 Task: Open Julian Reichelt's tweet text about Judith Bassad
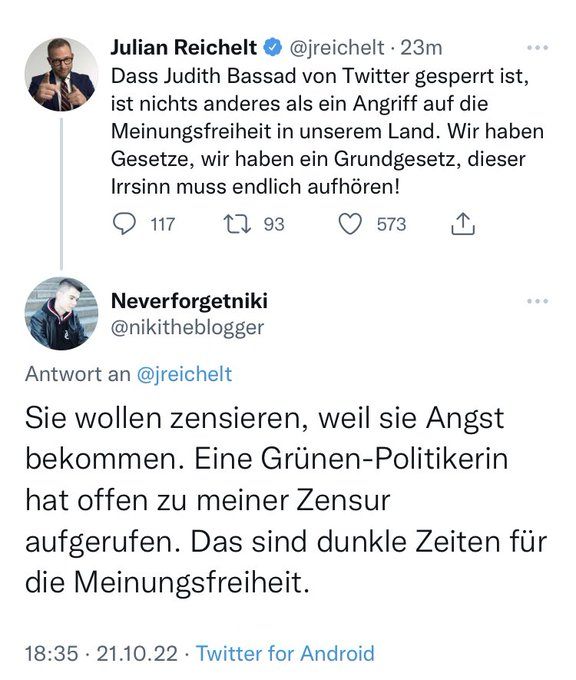pos(327,131)
